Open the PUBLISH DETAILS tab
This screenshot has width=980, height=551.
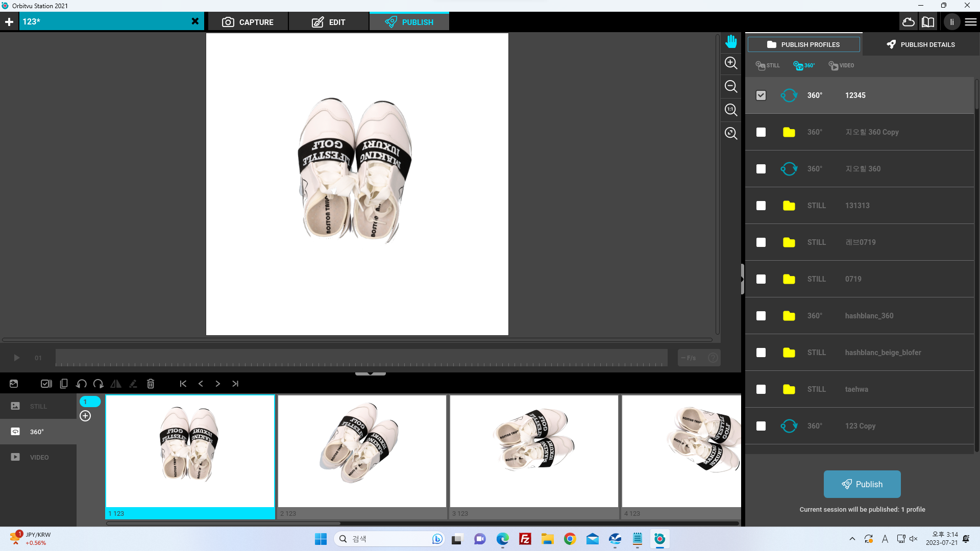(x=921, y=44)
